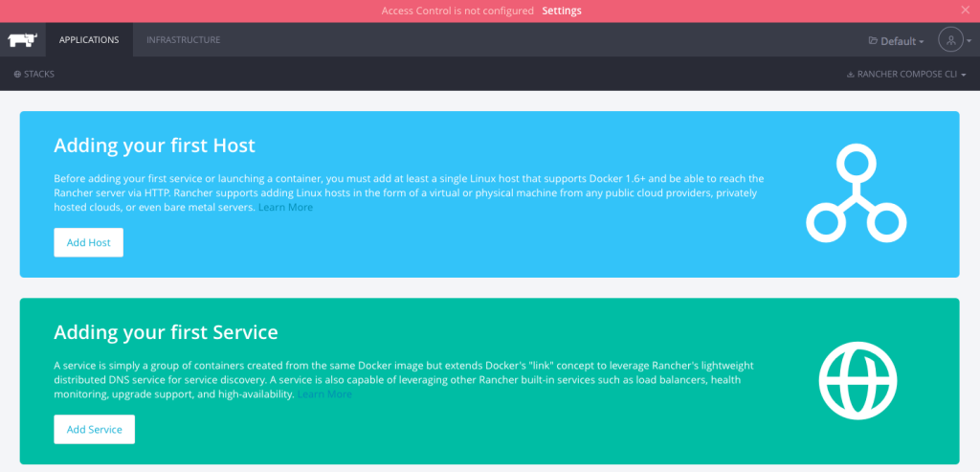Open the Default environment dropdown
Viewport: 980px width, 472px height.
(896, 41)
